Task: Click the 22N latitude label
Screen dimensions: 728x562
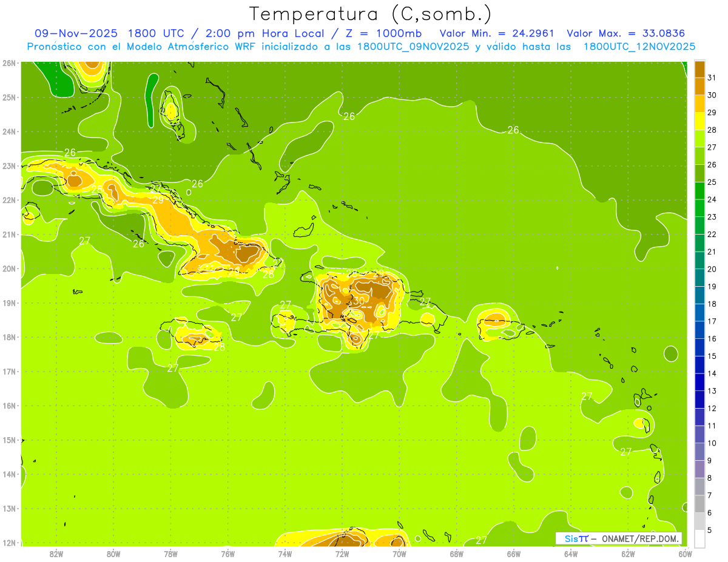Action: (x=8, y=200)
